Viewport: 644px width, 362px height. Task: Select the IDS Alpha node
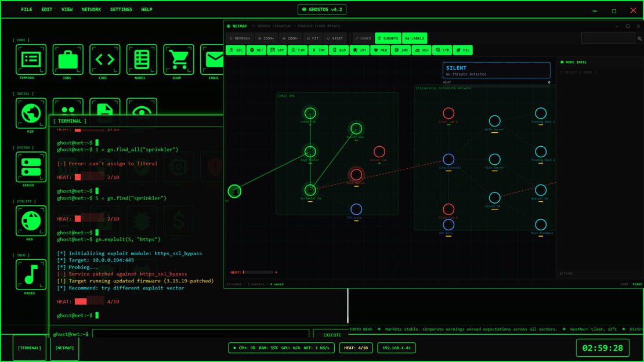356,209
